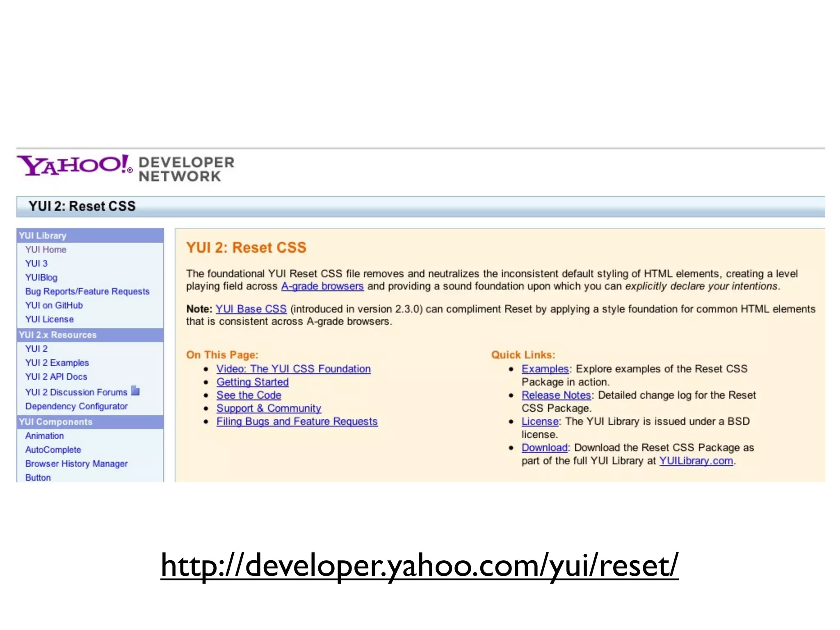Select the YUI 2 resource link

pyautogui.click(x=37, y=349)
